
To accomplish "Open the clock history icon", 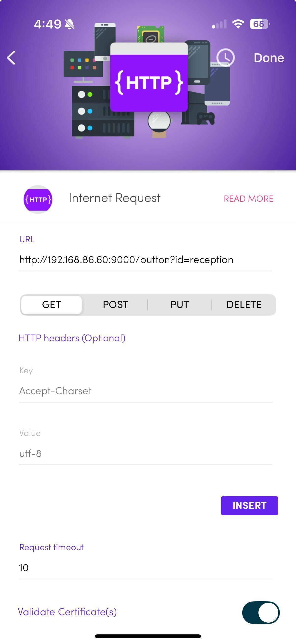I will click(225, 57).
